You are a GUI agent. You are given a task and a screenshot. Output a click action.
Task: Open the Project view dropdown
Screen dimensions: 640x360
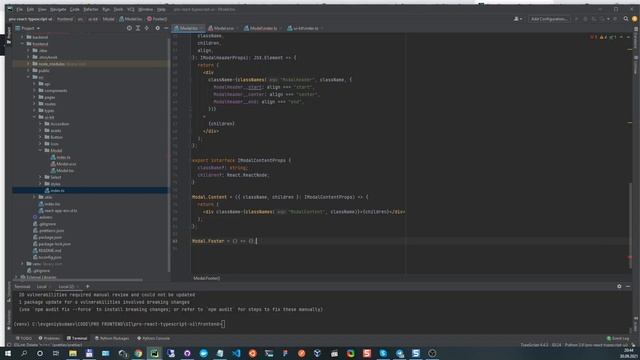coord(28,28)
